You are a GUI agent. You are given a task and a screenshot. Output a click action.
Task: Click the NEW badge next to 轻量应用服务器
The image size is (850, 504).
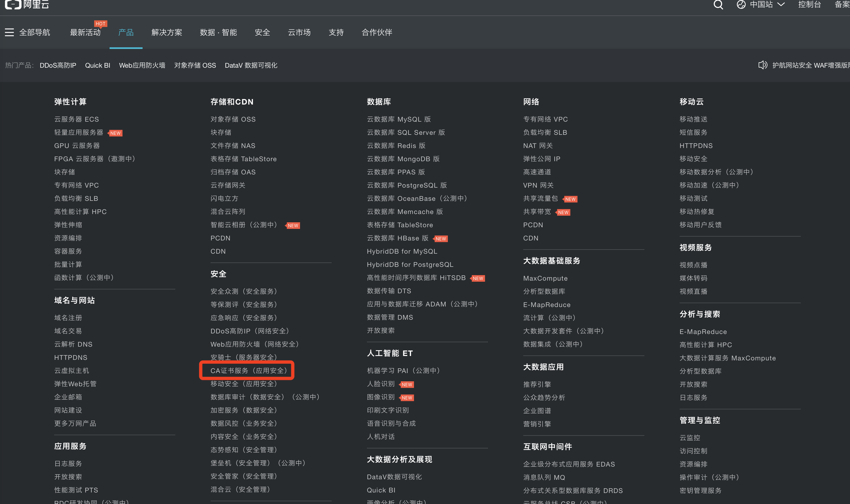115,133
